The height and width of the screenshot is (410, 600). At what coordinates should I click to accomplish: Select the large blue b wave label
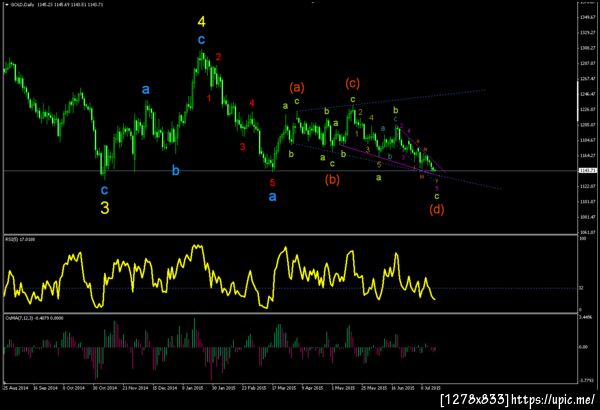click(176, 170)
